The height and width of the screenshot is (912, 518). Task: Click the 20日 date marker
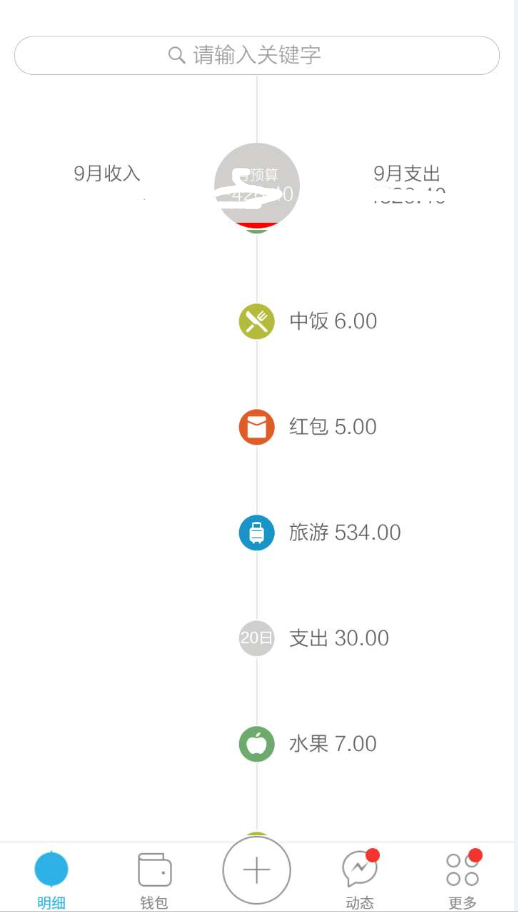tap(256, 638)
